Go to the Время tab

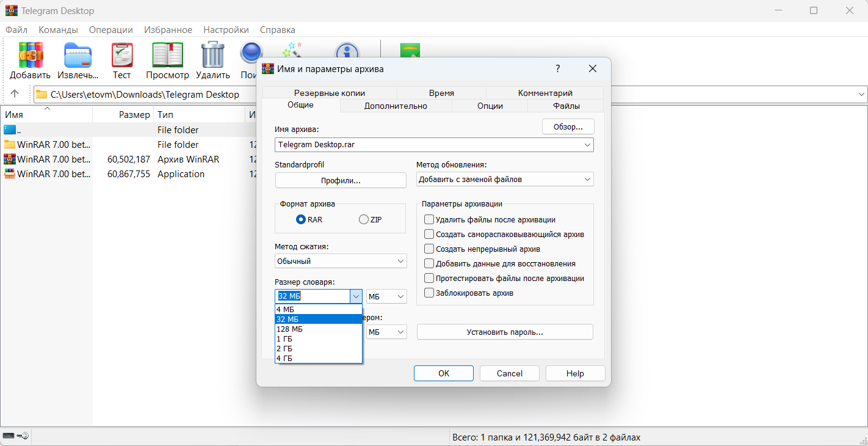[x=441, y=93]
